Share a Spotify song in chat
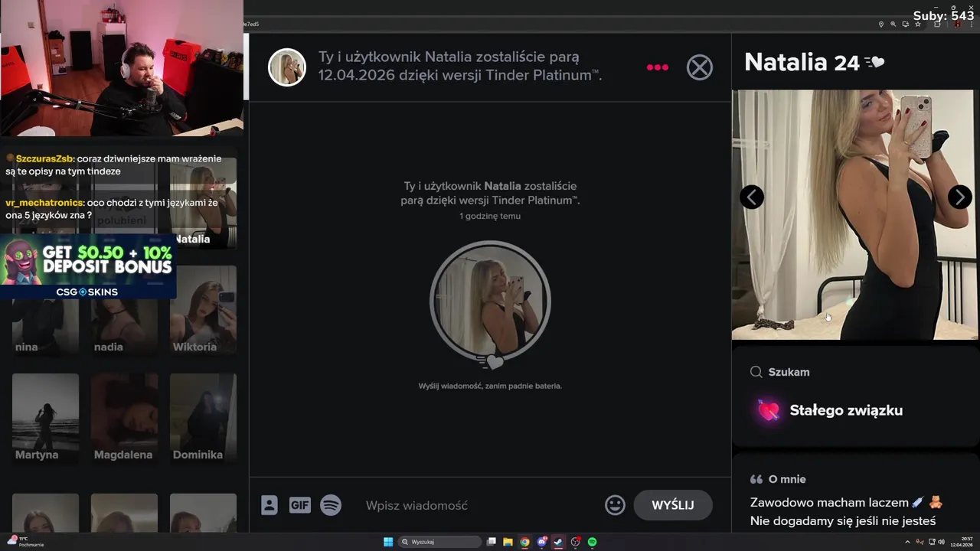 click(x=331, y=505)
